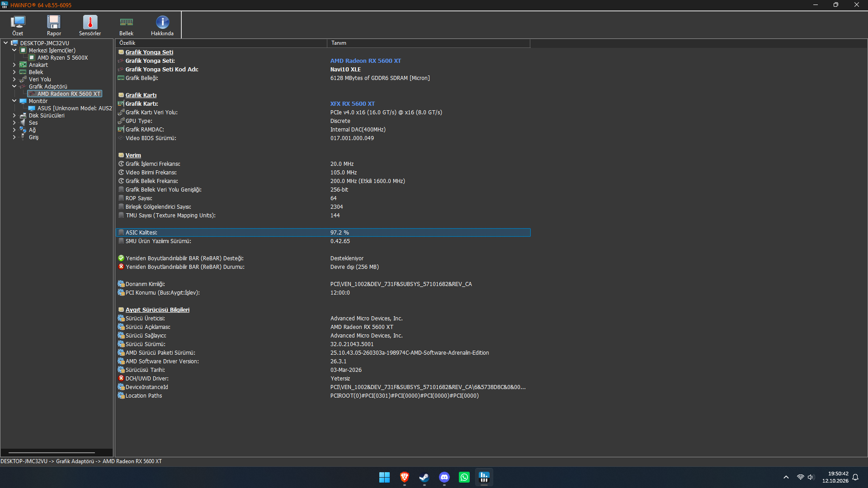Select AMD Ryzen 5 5600X item
The image size is (868, 488).
[62, 58]
